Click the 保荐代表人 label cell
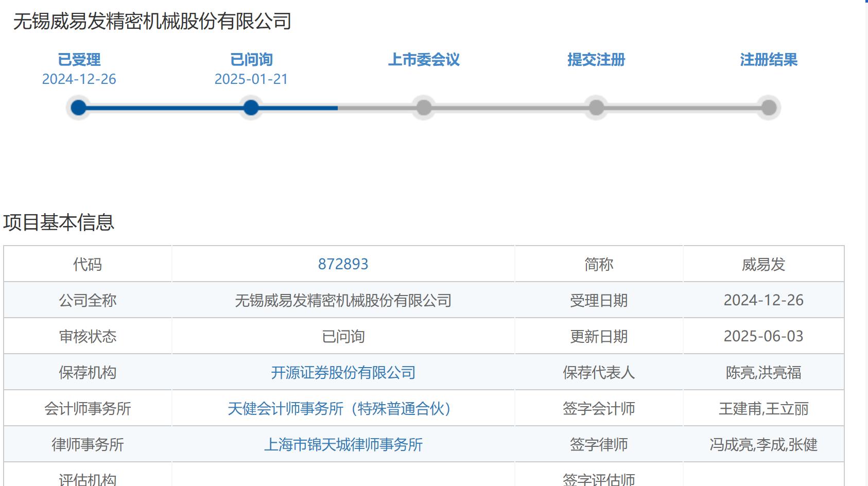Viewport: 868px width, 486px height. 599,372
